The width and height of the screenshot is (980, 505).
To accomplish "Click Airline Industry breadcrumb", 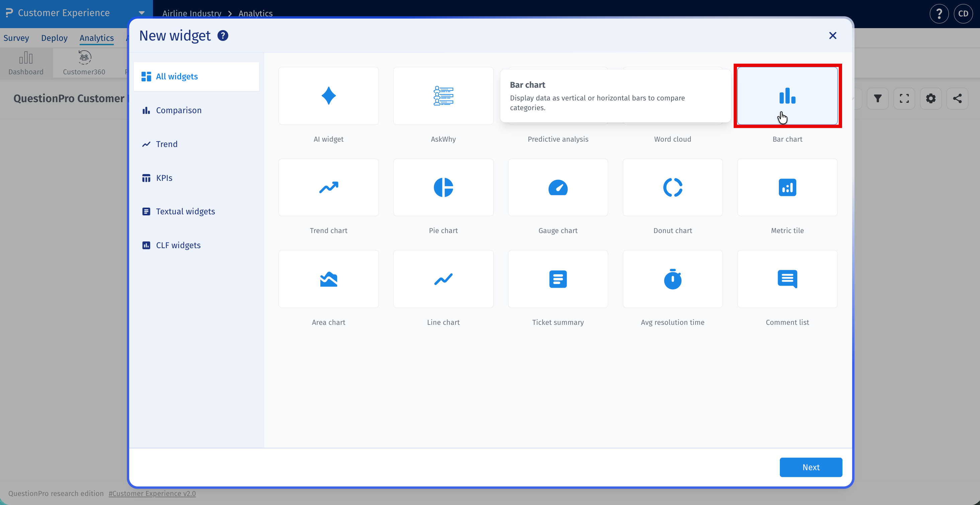I will (x=192, y=13).
